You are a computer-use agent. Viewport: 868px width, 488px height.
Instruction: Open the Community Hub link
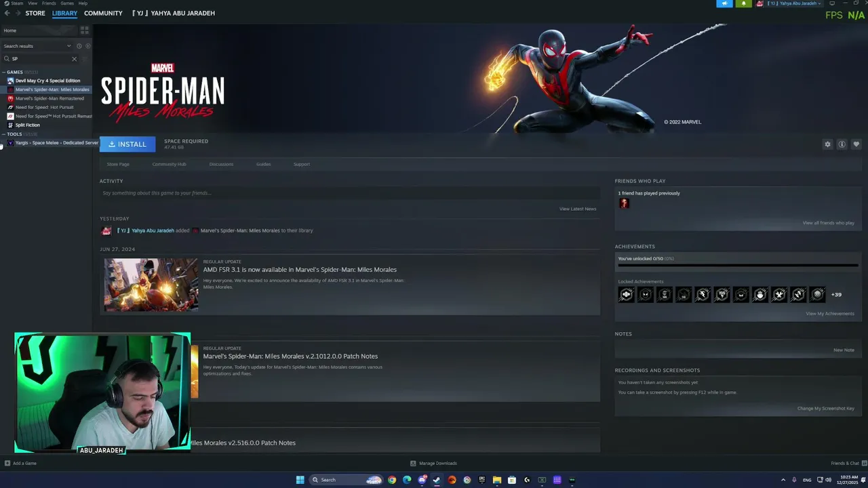[169, 164]
